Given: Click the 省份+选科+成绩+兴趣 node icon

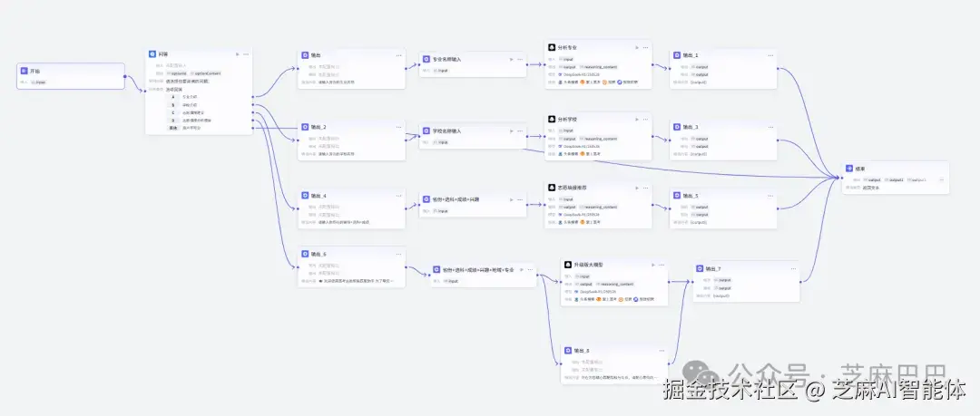Looking at the screenshot, I should coord(427,200).
